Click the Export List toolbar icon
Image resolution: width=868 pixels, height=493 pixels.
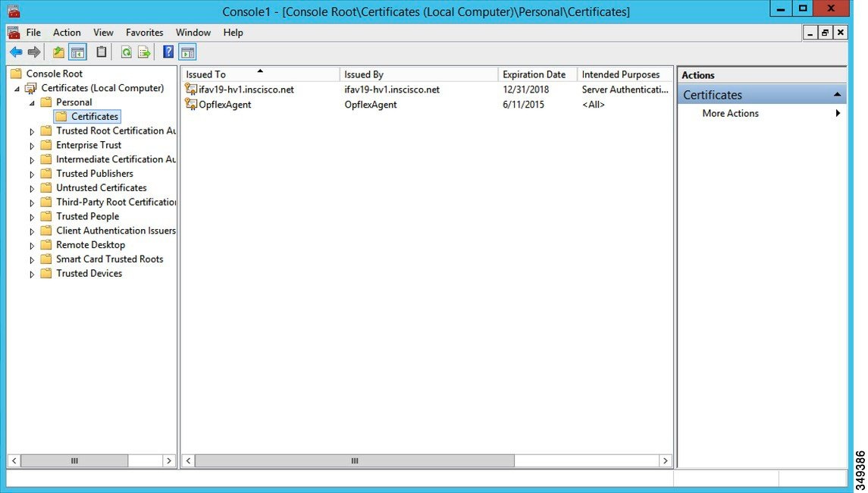143,52
